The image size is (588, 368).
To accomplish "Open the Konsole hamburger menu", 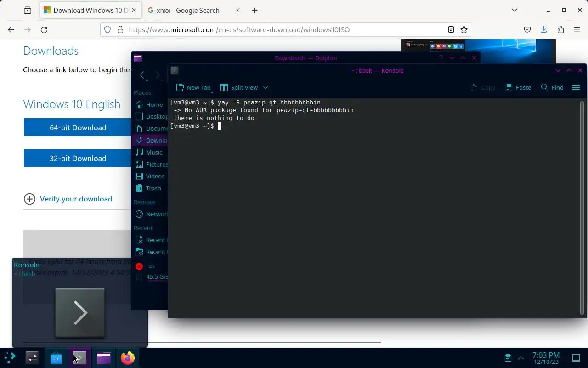I will 576,87.
